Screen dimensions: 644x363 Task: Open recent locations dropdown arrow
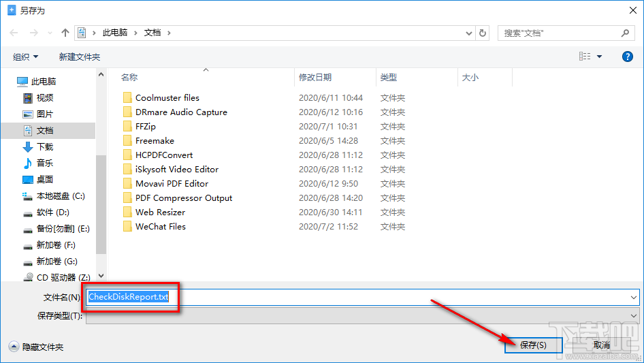coord(50,33)
